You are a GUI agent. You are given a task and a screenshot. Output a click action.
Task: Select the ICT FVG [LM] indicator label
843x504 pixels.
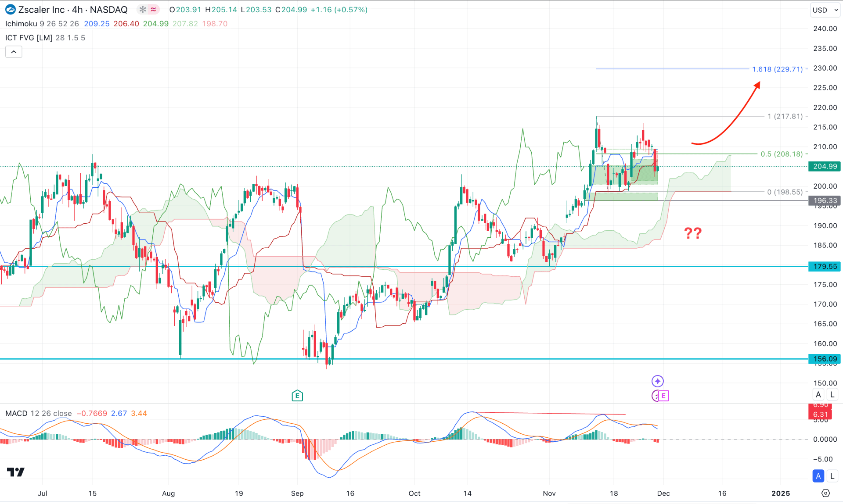[x=29, y=38]
